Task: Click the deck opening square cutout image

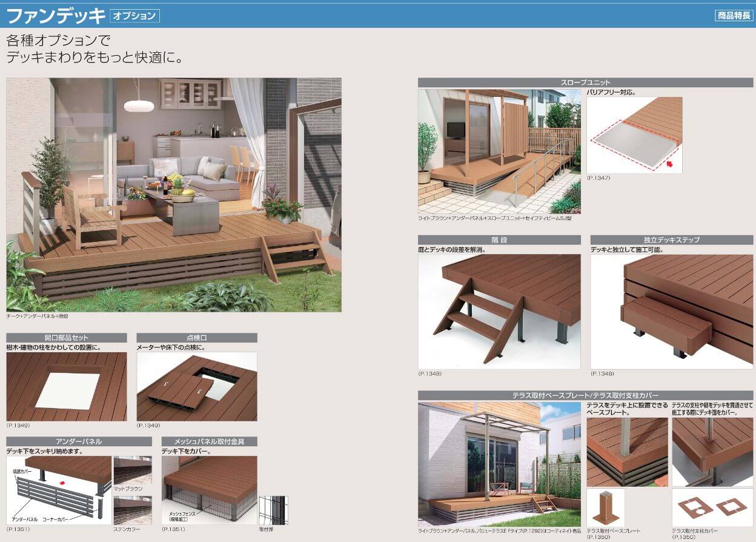Action: [x=67, y=387]
